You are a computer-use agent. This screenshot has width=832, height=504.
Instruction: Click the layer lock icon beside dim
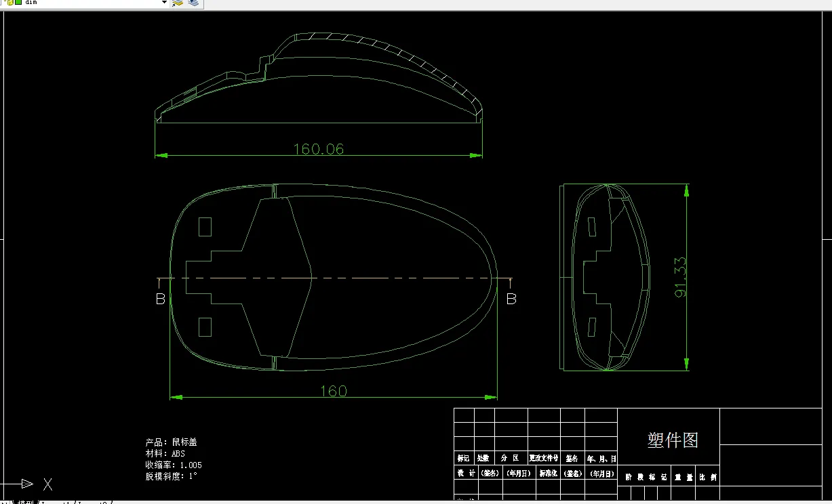9,3
